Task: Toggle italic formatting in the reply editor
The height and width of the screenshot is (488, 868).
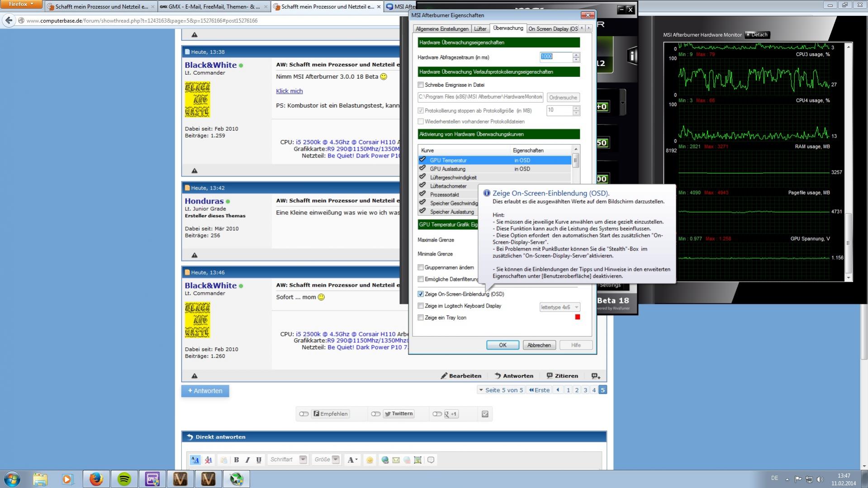Action: pyautogui.click(x=247, y=460)
